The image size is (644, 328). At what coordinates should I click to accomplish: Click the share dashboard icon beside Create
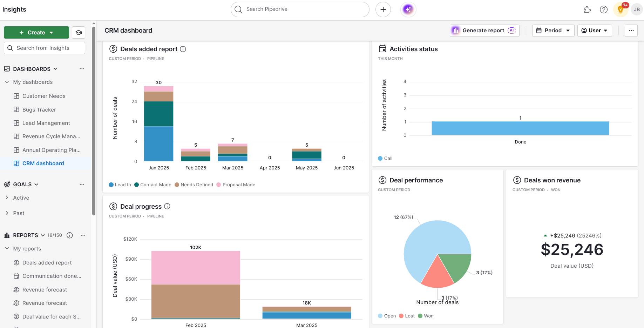[78, 32]
